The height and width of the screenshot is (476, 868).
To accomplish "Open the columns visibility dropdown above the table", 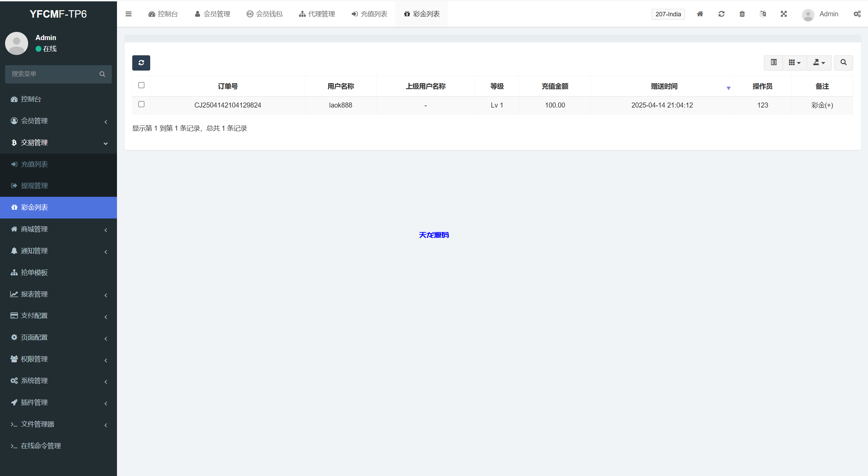I will click(x=795, y=63).
